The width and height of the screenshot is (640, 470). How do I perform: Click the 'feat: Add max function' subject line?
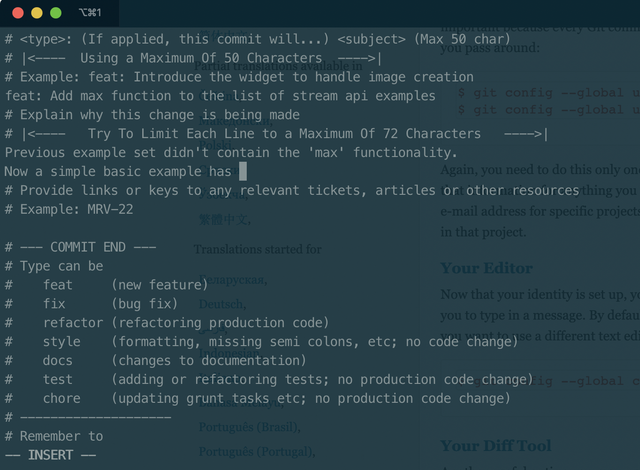(220, 95)
